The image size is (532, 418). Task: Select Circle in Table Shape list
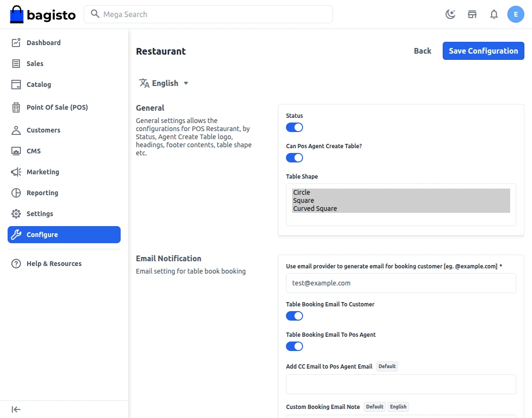point(401,192)
